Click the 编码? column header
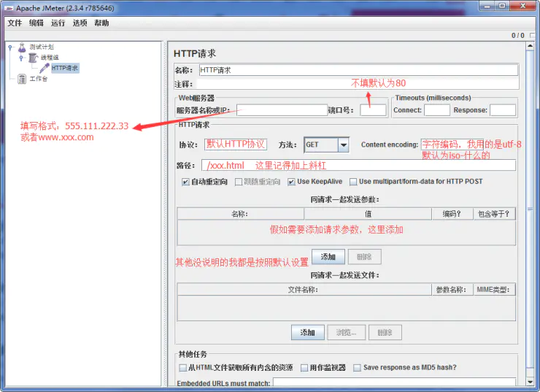The width and height of the screenshot is (540, 392). pos(452,214)
